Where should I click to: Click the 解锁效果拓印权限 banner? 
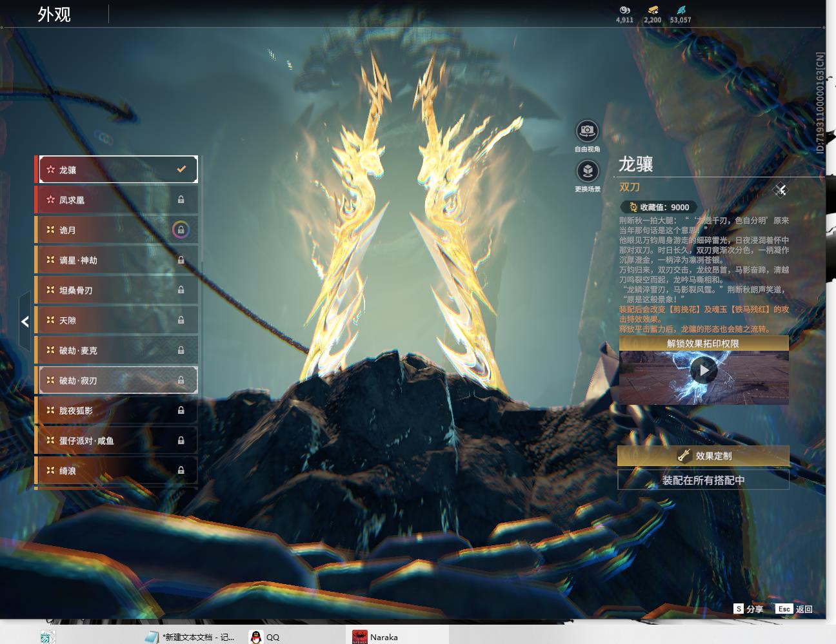(x=703, y=344)
